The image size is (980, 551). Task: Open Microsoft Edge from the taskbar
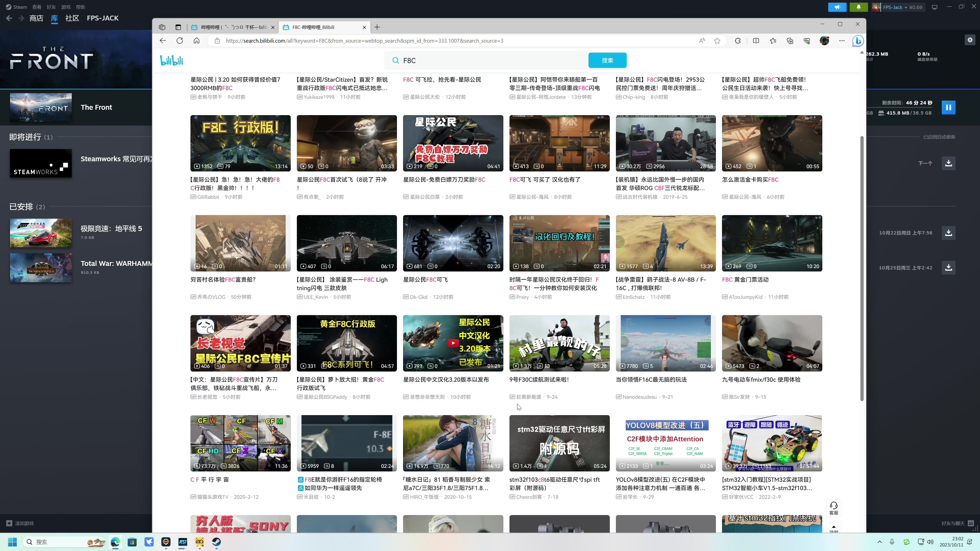tap(115, 542)
